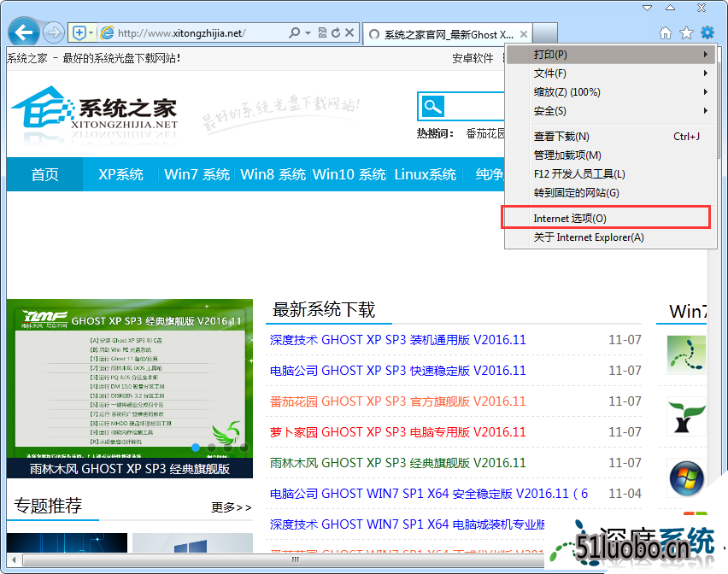This screenshot has width=728, height=574.
Task: Go back with the blue Back arrow
Action: pos(24,32)
